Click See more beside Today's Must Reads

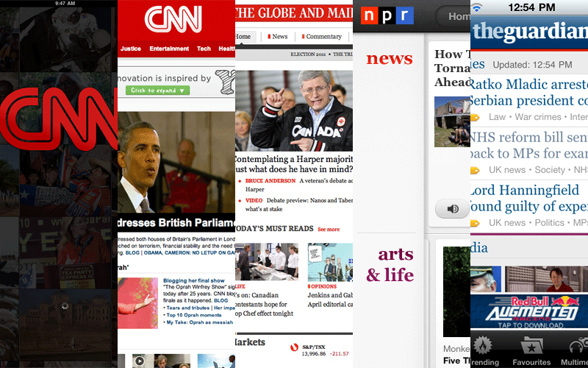329,229
